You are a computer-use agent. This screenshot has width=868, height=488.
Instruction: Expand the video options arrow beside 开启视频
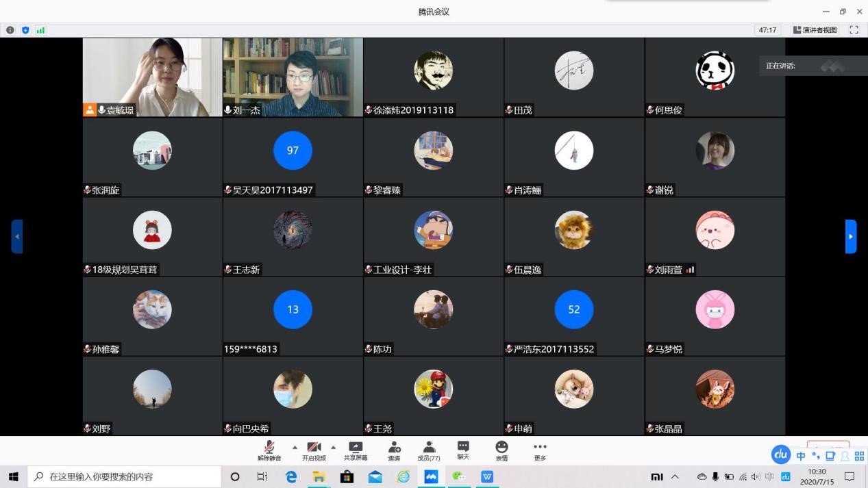334,447
